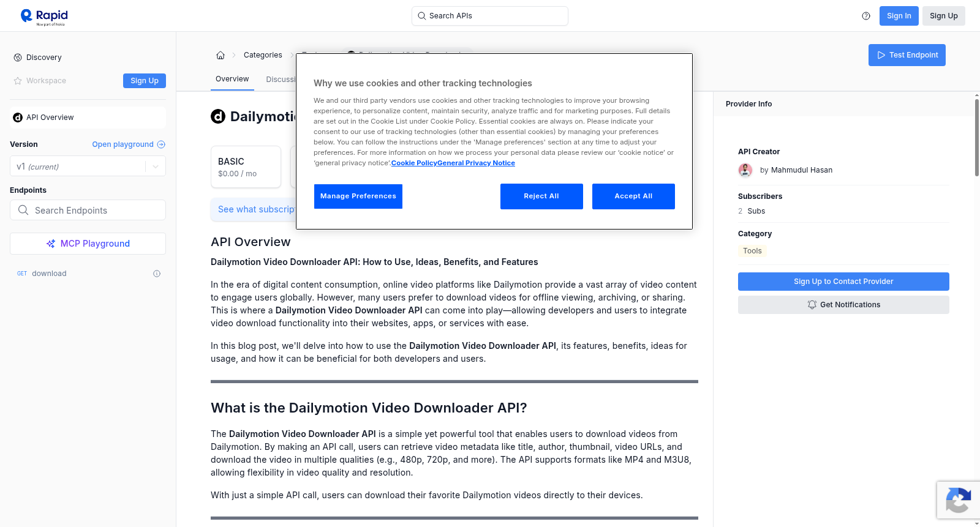Open the Discovery compass icon
This screenshot has width=980, height=527.
pyautogui.click(x=18, y=58)
